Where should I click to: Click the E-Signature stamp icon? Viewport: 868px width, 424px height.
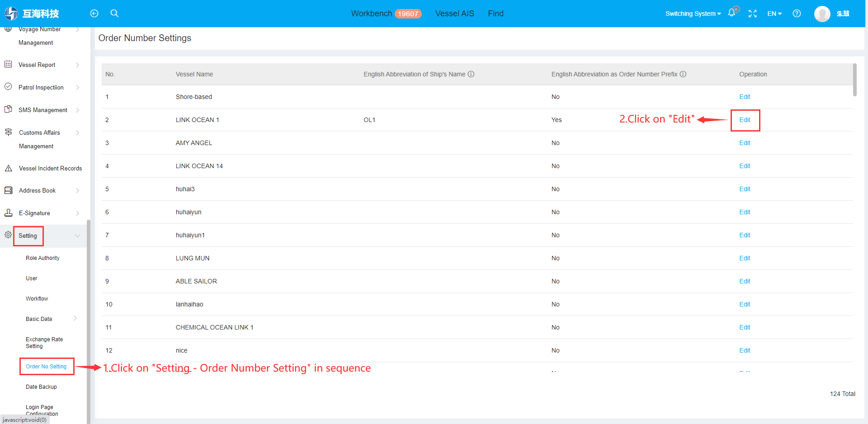pyautogui.click(x=8, y=212)
